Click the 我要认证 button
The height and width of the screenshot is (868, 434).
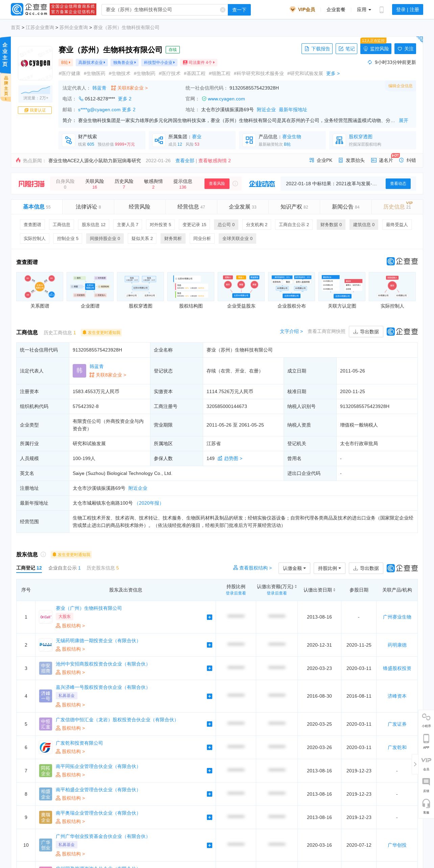(x=35, y=110)
